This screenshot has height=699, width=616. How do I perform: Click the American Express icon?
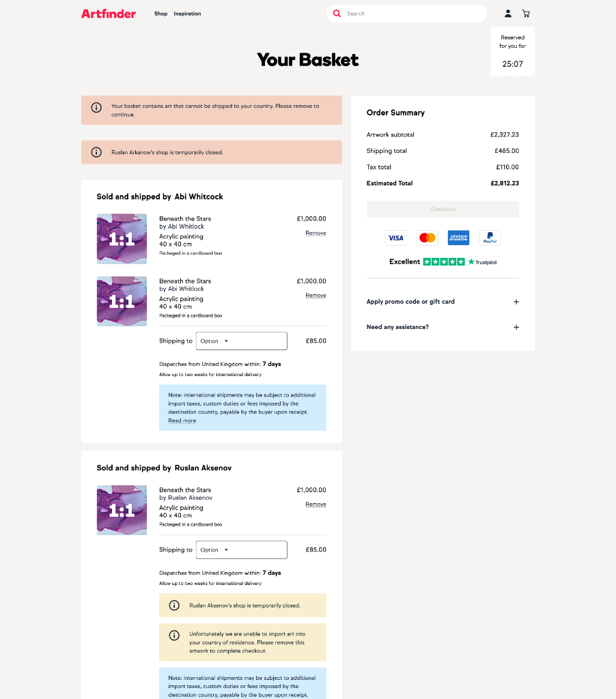click(x=458, y=238)
